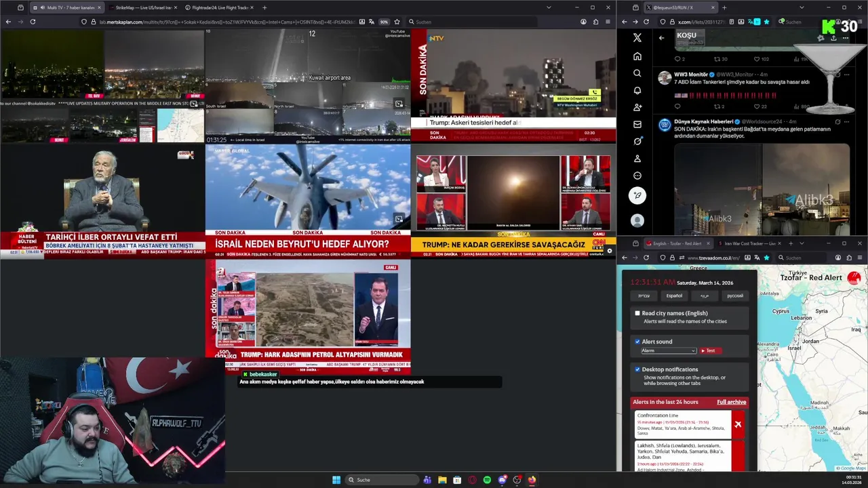Click the X logo in sidebar
868x488 pixels.
tap(637, 38)
